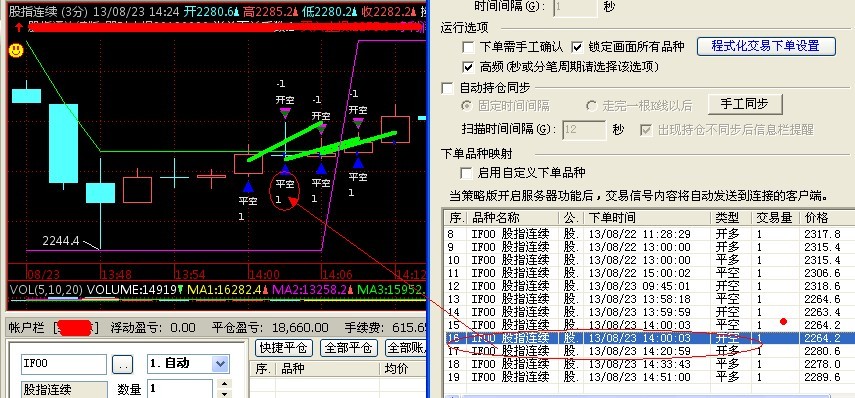
Task: Select highlighted row 16 priced 2264.2
Action: 649,339
